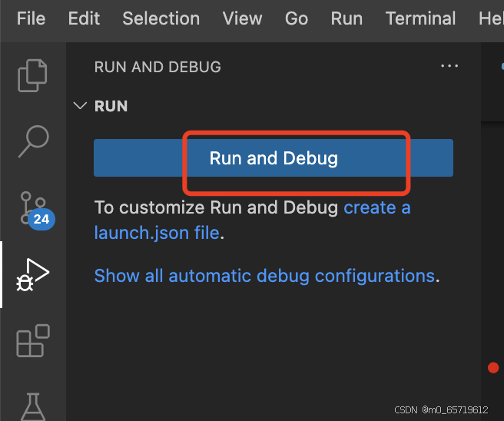Image resolution: width=504 pixels, height=421 pixels.
Task: Open the View menu
Action: (242, 18)
